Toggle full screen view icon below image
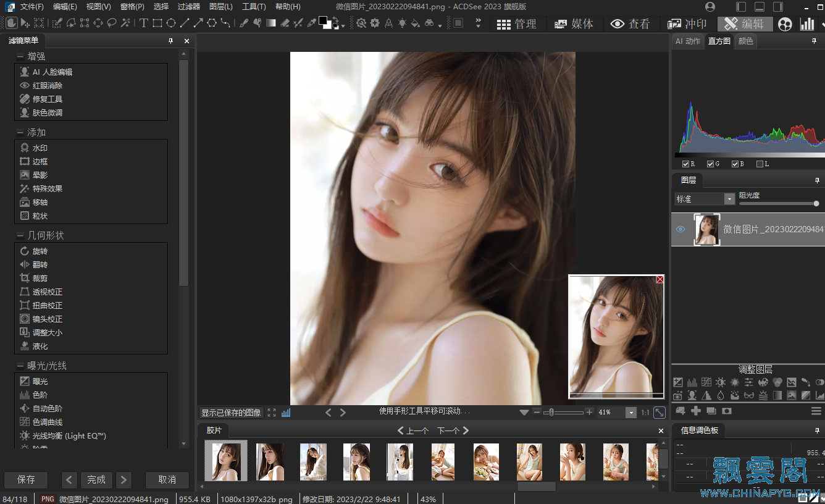The width and height of the screenshot is (825, 504). (x=272, y=413)
